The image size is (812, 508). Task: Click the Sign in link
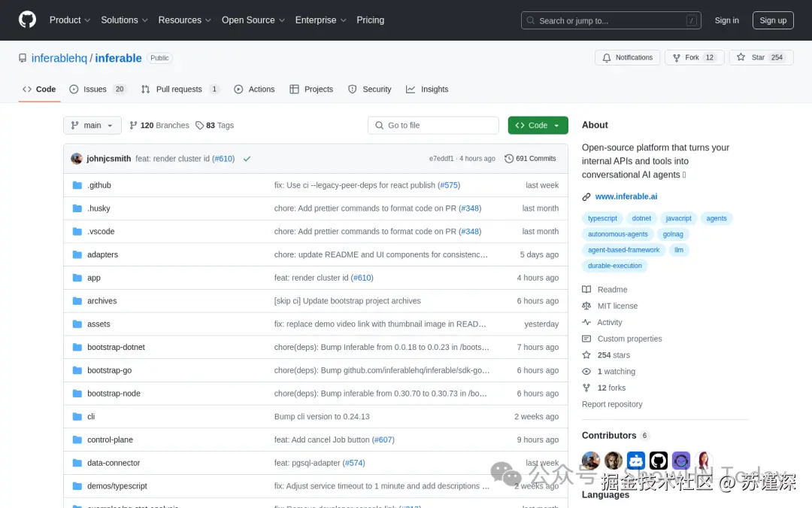[726, 20]
